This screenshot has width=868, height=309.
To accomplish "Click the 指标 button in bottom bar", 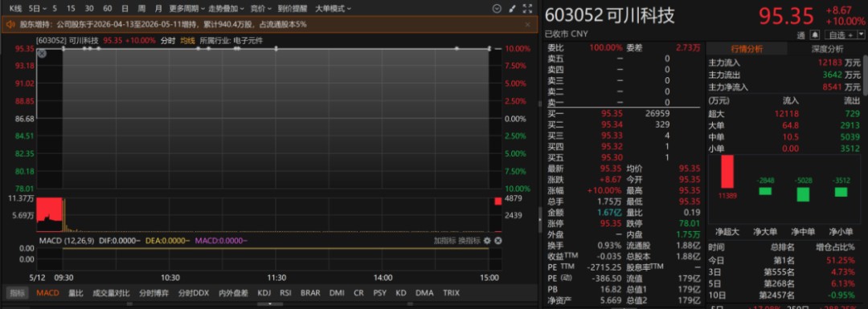I will 17,293.
